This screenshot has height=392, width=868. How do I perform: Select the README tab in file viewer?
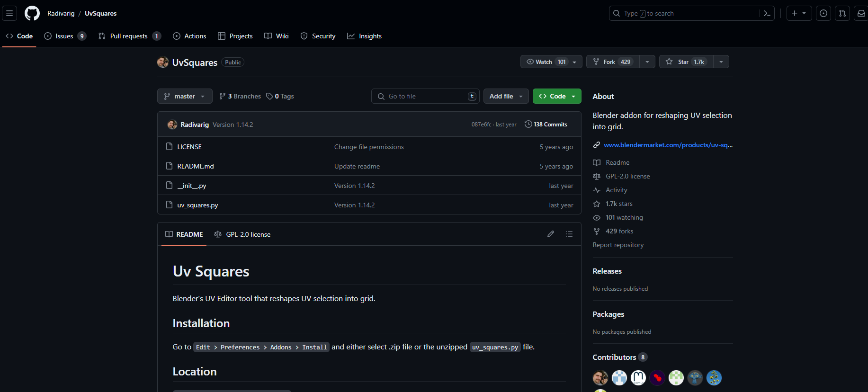[184, 234]
